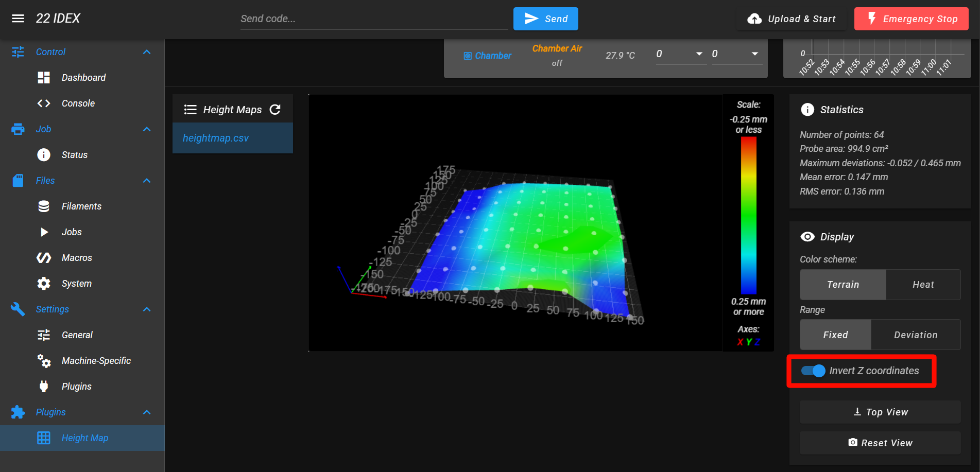
Task: Select the Heat color scheme
Action: pyautogui.click(x=923, y=285)
